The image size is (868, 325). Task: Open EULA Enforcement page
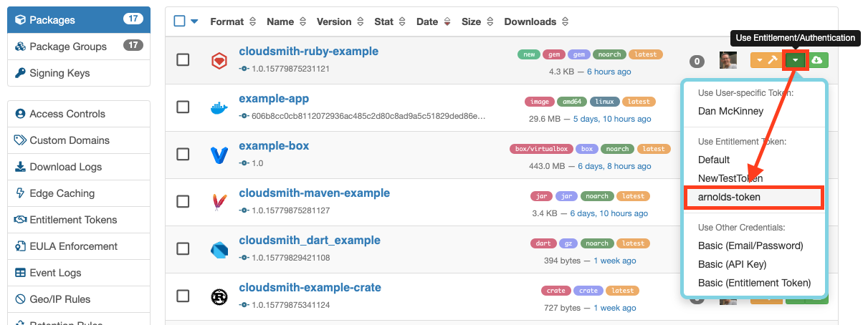coord(79,246)
